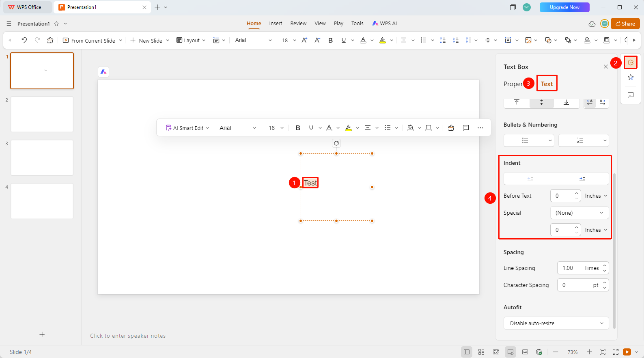
Task: Toggle middle vertical text alignment
Action: [x=541, y=102]
